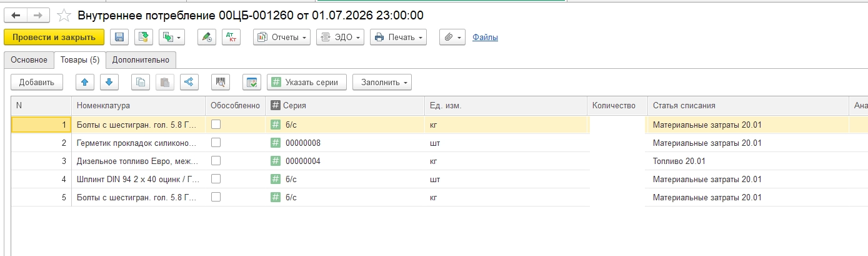The height and width of the screenshot is (256, 868).
Task: Select series value 00000008
Action: click(x=303, y=143)
